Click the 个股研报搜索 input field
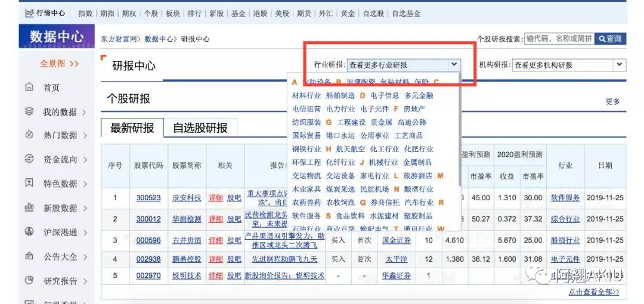Viewport: 644px width, 304px height. click(x=559, y=39)
